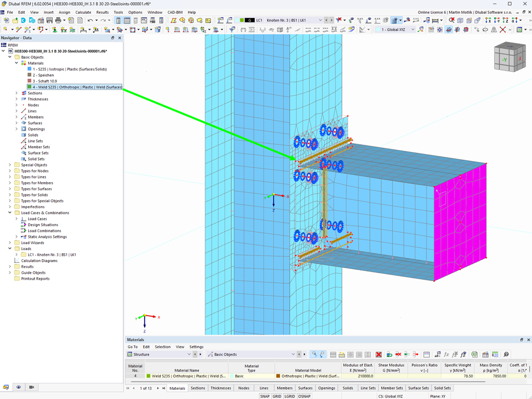The height and width of the screenshot is (399, 532).
Task: Select the Delete Material icon in Materials panel
Action: pos(378,354)
